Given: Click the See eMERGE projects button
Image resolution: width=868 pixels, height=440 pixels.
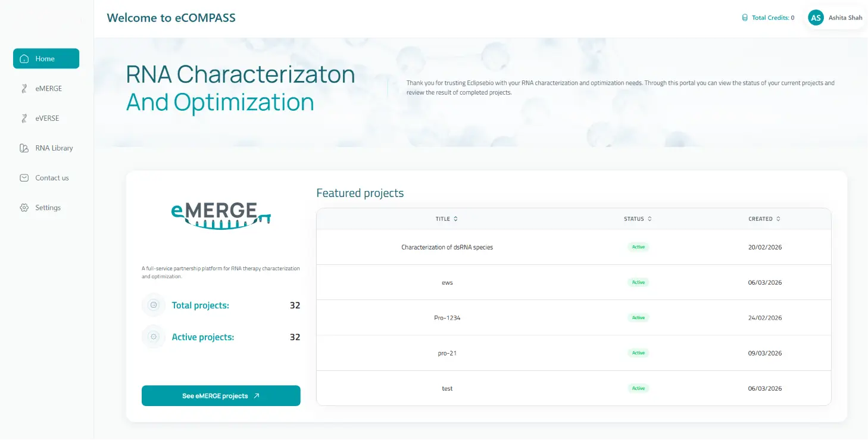Looking at the screenshot, I should click(221, 396).
